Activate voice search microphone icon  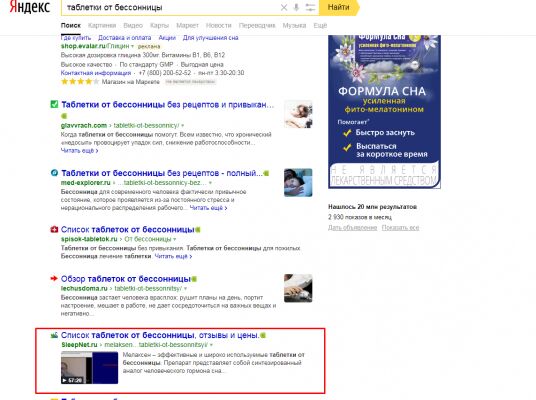pos(296,7)
